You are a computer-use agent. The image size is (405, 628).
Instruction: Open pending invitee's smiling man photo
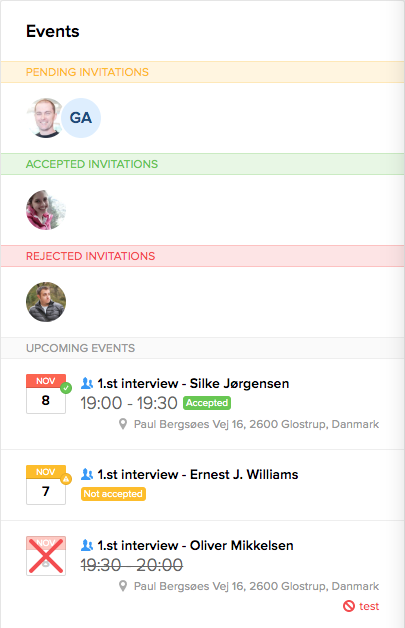pos(44,118)
